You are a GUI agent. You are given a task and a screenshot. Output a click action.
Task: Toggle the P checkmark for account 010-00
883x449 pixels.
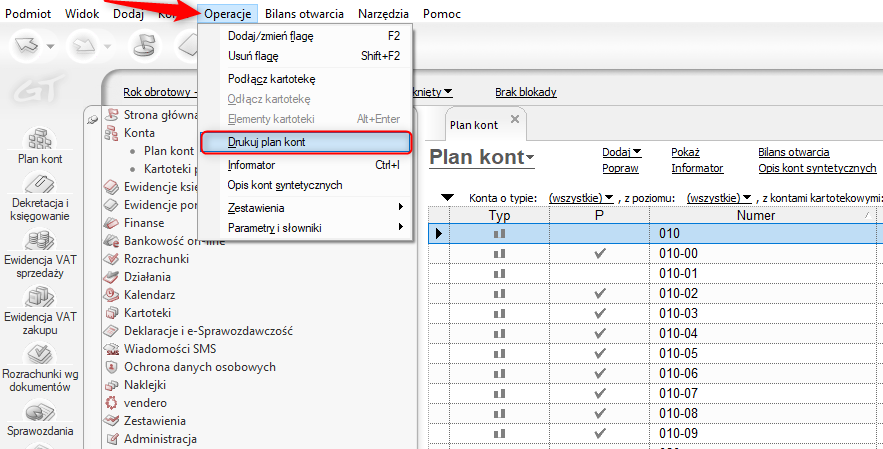[599, 254]
